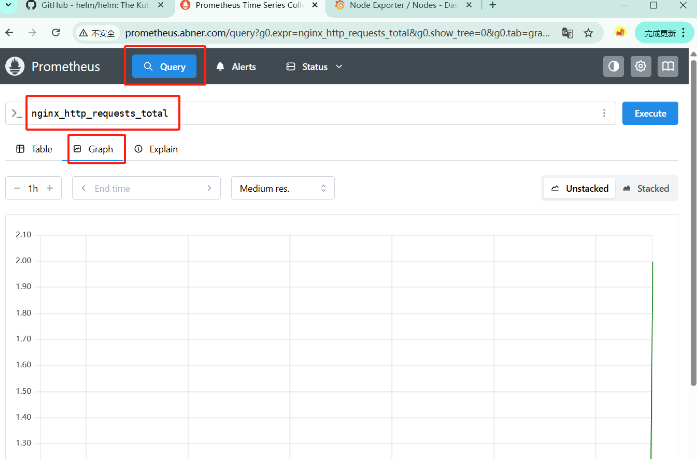The width and height of the screenshot is (700, 461).
Task: Click the Prometheus title text
Action: tap(66, 66)
